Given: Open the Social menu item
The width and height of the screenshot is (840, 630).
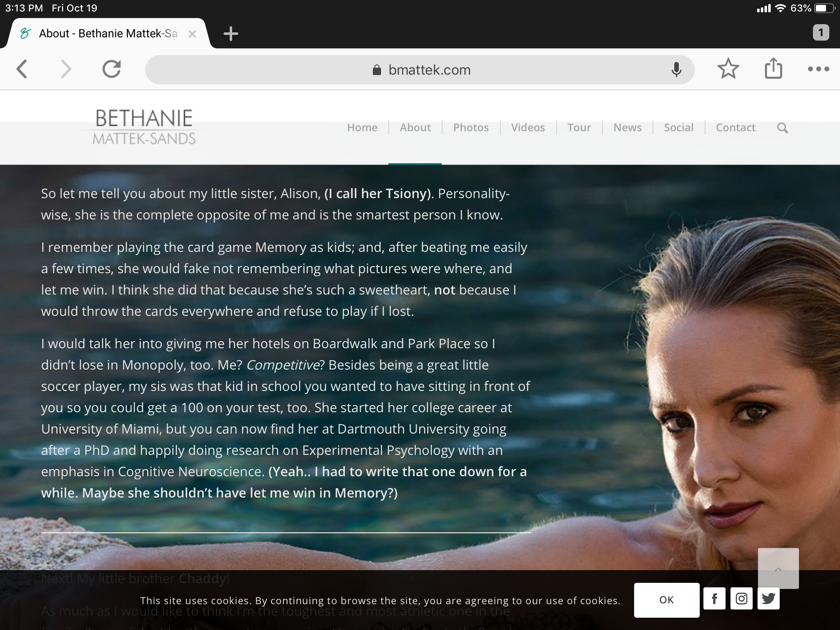Looking at the screenshot, I should click(x=679, y=128).
